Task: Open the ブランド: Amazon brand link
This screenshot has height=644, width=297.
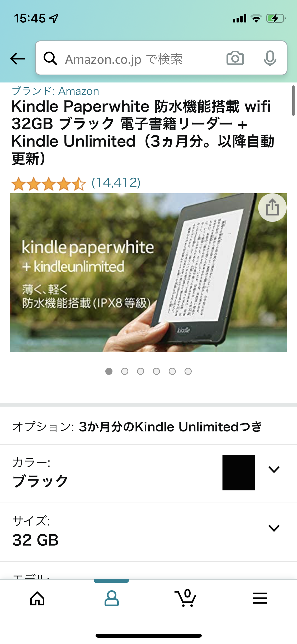Action: (55, 91)
